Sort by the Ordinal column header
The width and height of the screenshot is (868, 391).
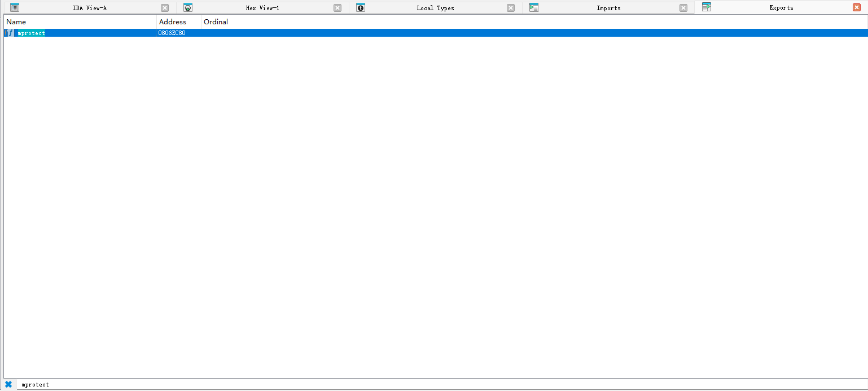[216, 22]
